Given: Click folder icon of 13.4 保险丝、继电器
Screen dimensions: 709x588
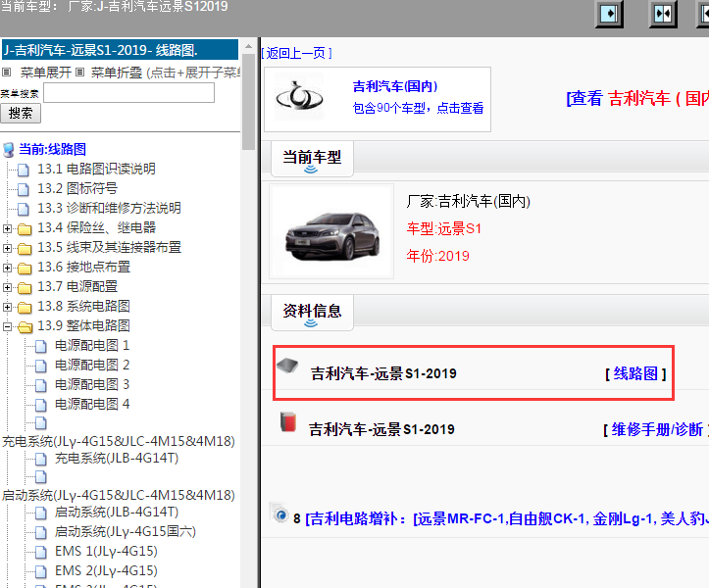Looking at the screenshot, I should pyautogui.click(x=25, y=228).
